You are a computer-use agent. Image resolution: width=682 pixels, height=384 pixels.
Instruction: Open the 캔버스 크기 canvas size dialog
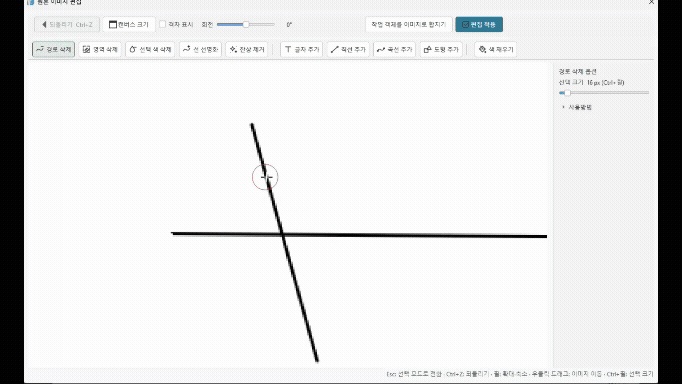click(x=129, y=24)
